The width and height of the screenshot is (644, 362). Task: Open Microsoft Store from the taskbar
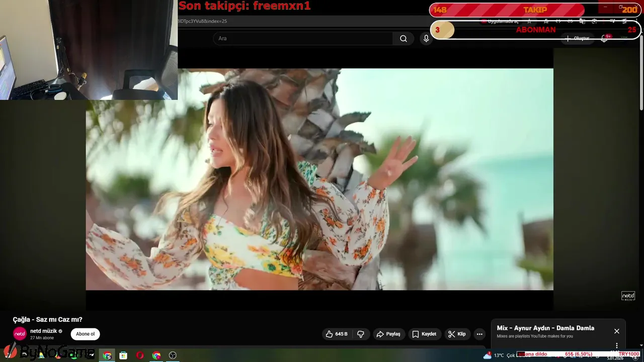123,355
